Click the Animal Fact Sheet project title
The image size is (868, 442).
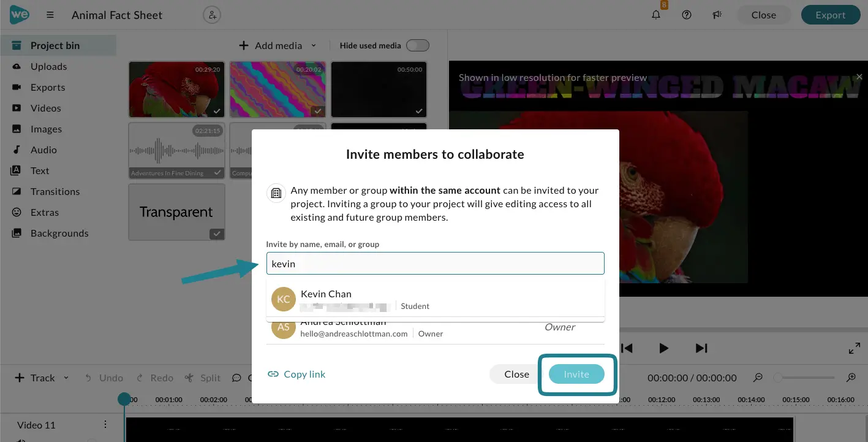(x=117, y=15)
